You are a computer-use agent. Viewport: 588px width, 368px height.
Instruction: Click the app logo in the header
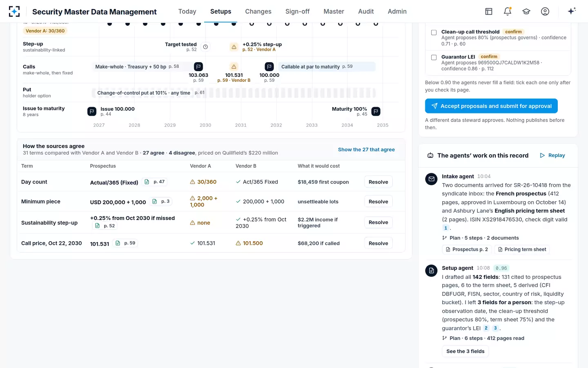14,11
